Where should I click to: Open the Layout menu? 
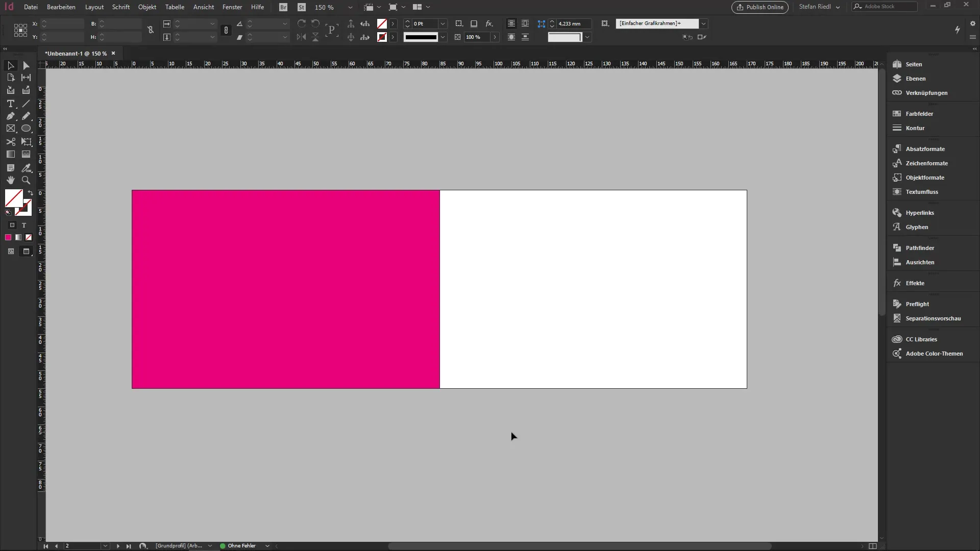(94, 7)
